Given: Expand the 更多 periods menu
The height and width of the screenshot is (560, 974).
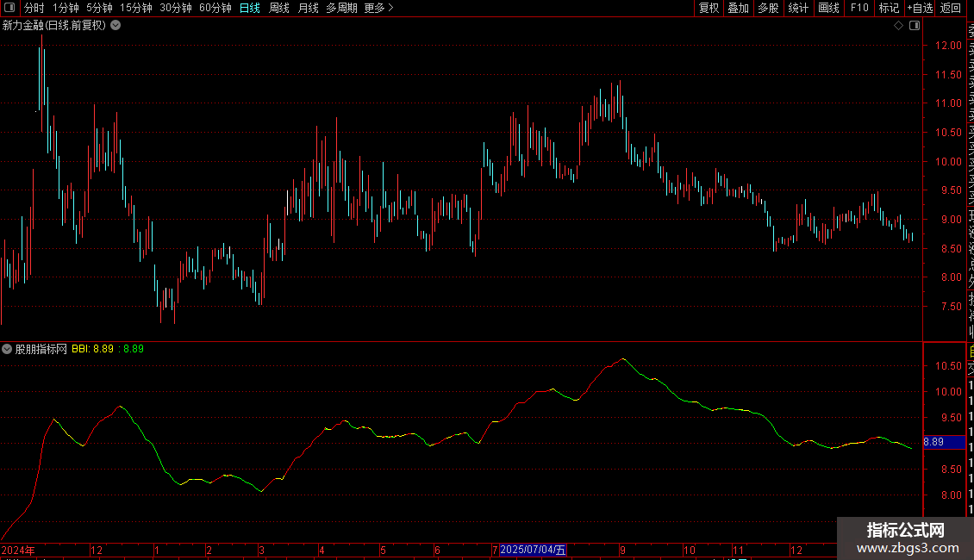Looking at the screenshot, I should click(x=379, y=8).
